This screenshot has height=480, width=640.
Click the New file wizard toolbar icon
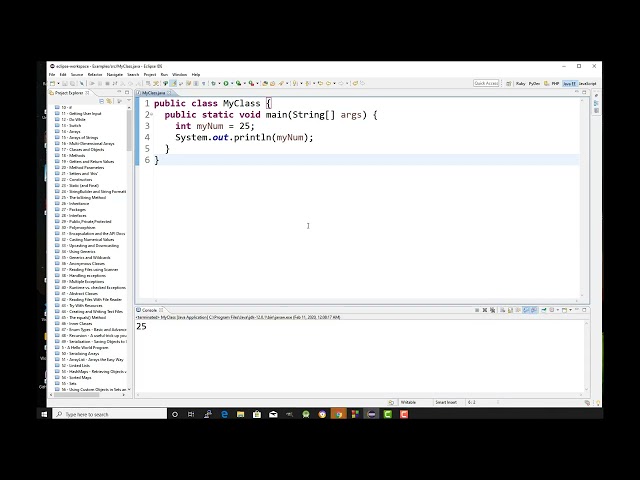tap(52, 83)
